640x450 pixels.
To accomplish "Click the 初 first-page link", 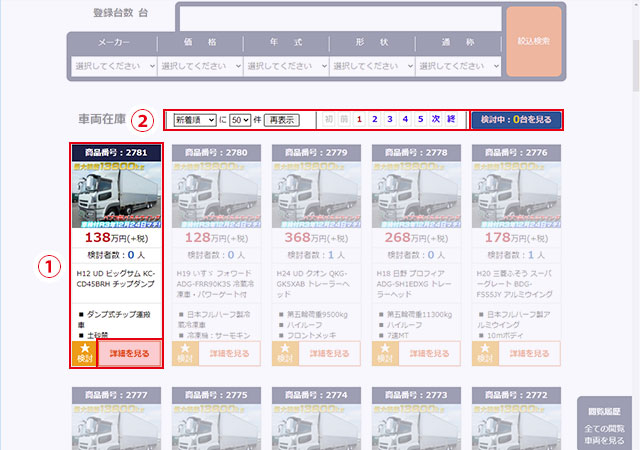I will tap(329, 119).
